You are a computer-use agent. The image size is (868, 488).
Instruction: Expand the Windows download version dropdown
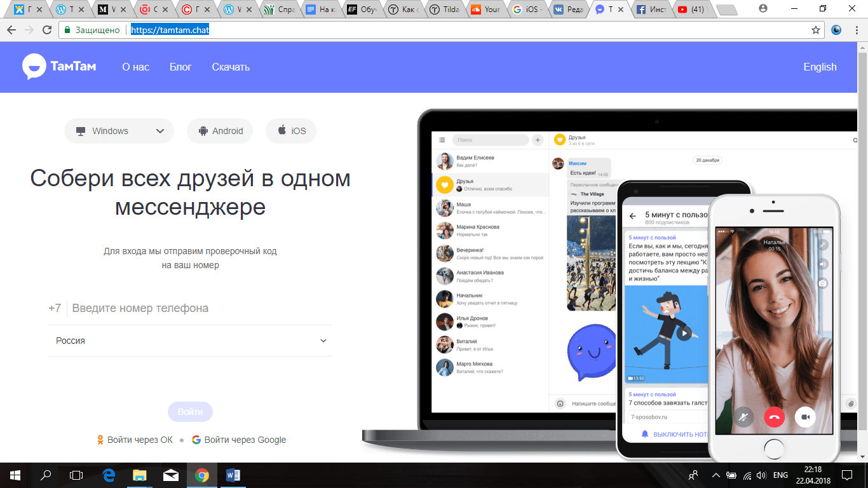(x=161, y=131)
